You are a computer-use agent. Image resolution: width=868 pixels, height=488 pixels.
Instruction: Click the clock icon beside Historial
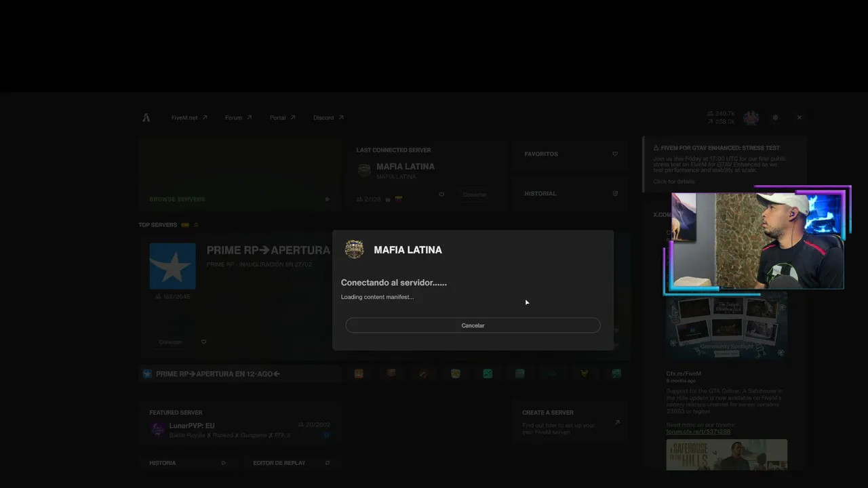pos(615,194)
